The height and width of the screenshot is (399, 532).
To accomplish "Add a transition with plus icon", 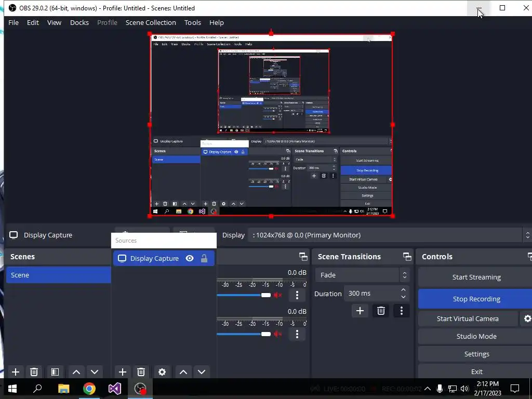I will pos(360,311).
